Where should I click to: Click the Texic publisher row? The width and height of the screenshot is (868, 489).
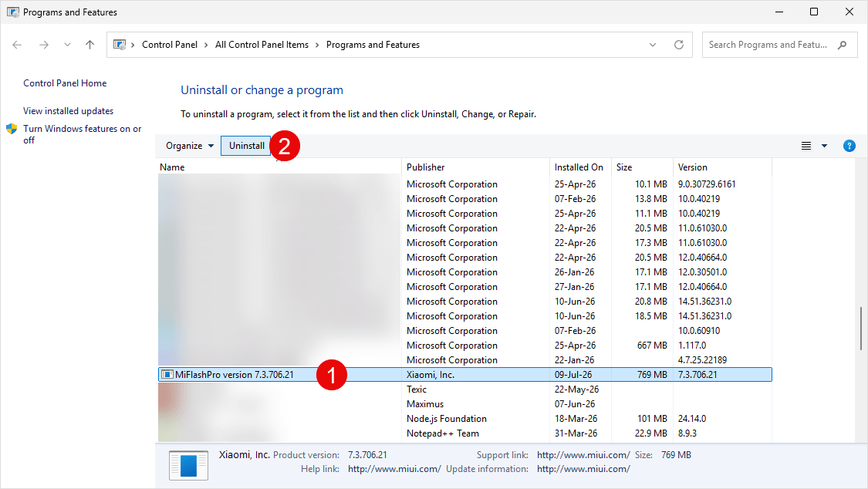coord(417,390)
